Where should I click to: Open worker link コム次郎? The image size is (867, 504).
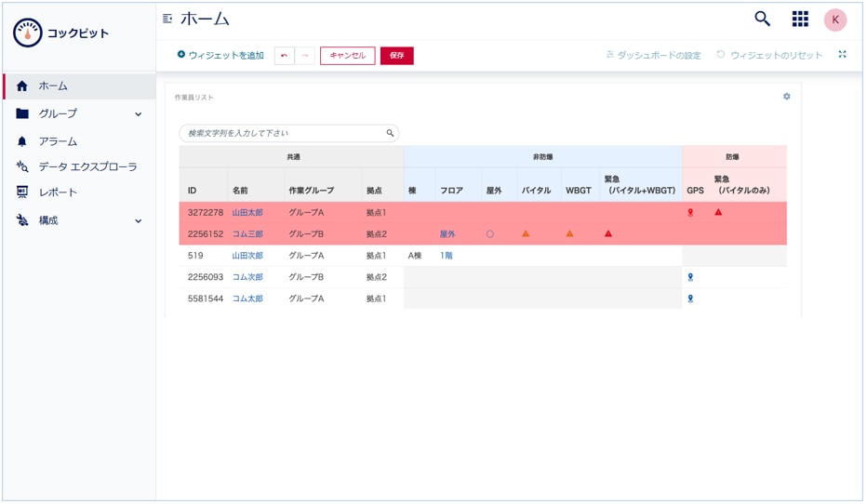(247, 277)
